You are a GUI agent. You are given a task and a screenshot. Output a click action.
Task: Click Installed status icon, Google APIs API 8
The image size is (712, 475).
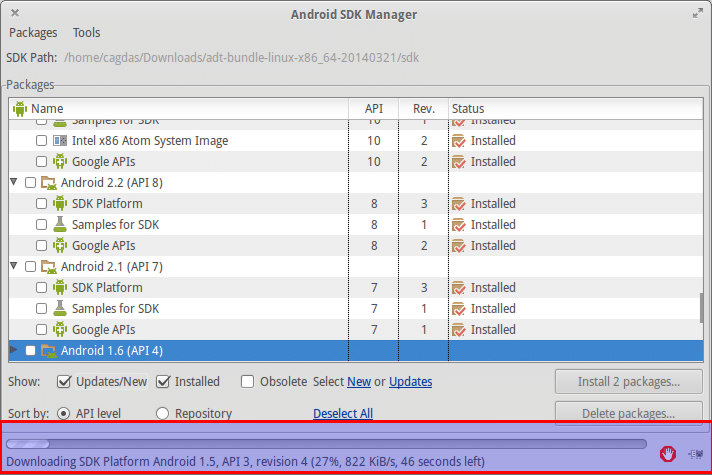click(x=459, y=246)
